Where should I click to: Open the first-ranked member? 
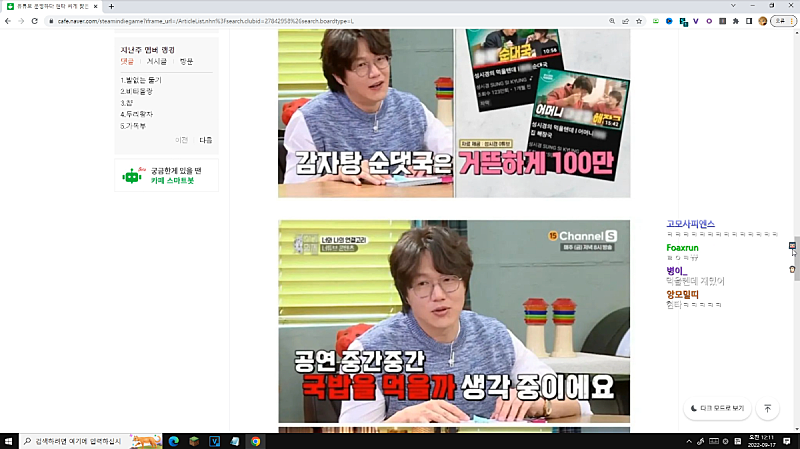pos(141,80)
